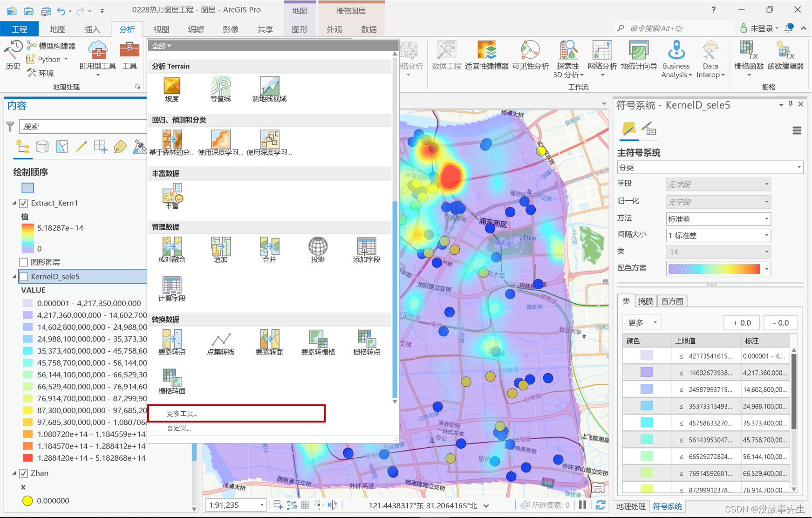Launch 模型构建器 ModelBuilder
Screen dimensions: 812x518
point(51,46)
